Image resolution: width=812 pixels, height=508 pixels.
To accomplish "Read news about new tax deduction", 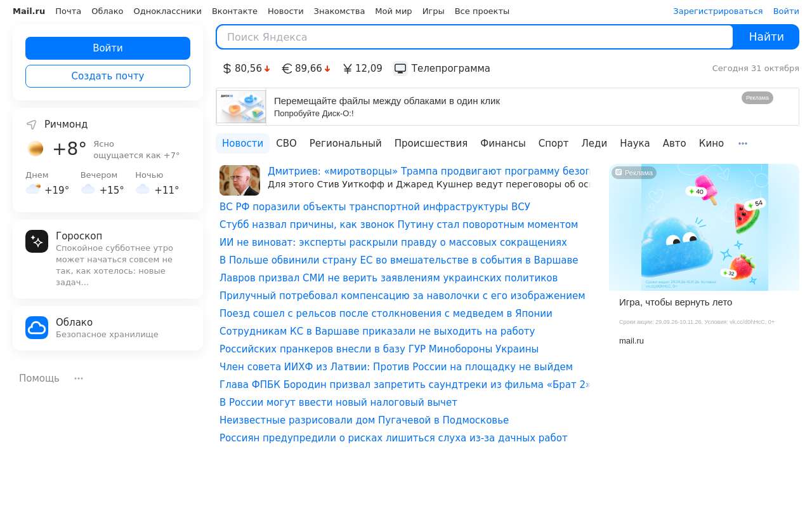I will click(338, 403).
